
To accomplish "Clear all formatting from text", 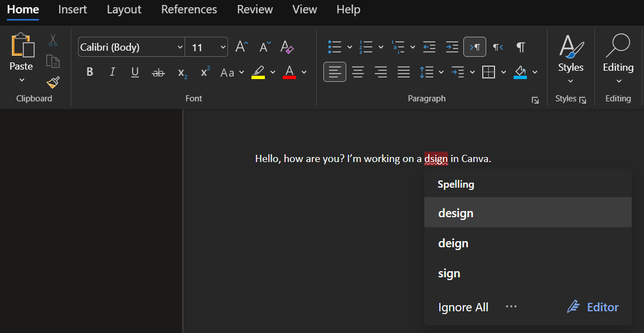I will (287, 47).
